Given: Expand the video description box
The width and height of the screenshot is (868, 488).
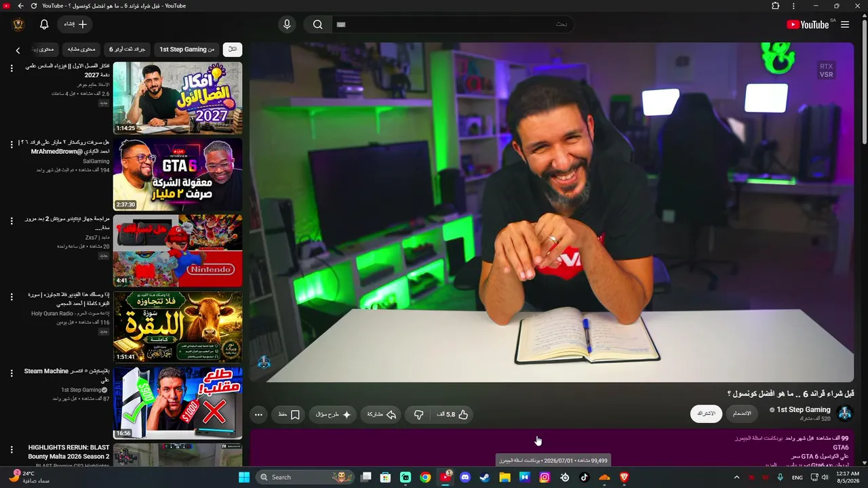Looking at the screenshot, I should [x=551, y=447].
